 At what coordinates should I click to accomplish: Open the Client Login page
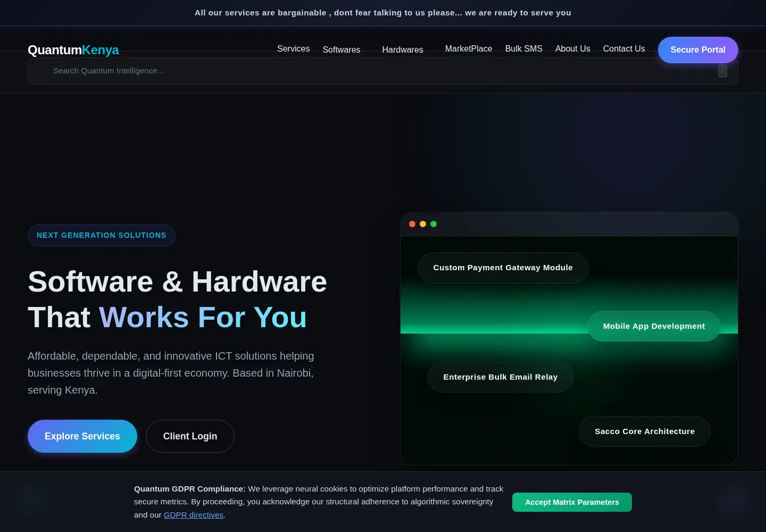pos(190,436)
